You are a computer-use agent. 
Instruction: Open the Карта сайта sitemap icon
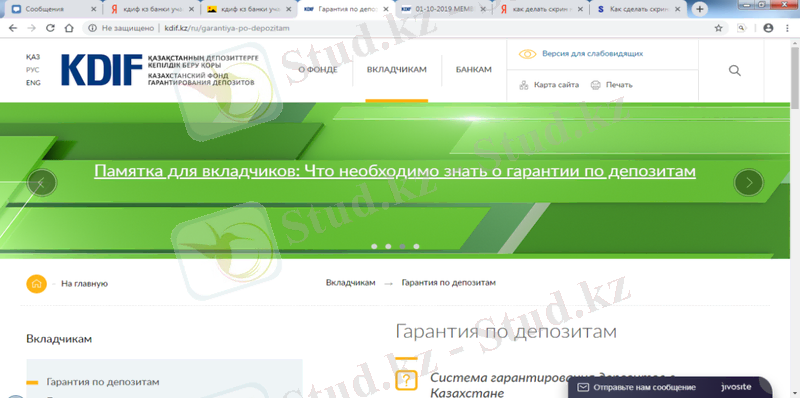pyautogui.click(x=523, y=85)
